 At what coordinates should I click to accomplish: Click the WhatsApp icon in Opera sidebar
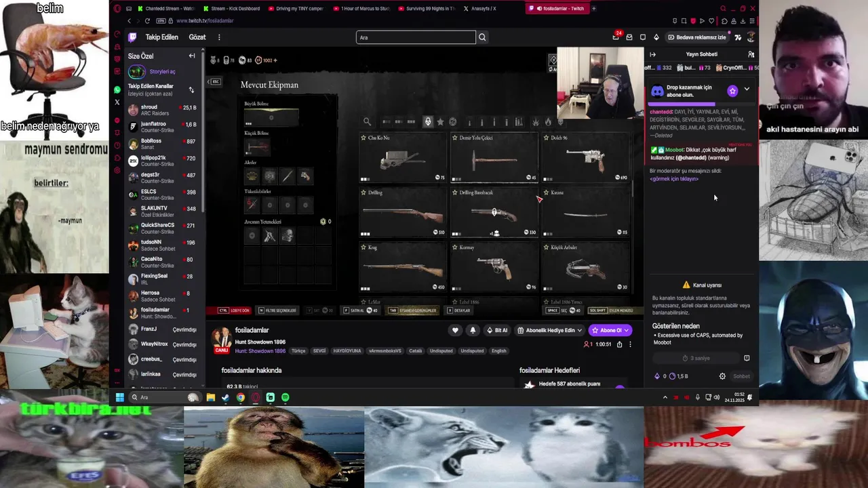coord(117,89)
